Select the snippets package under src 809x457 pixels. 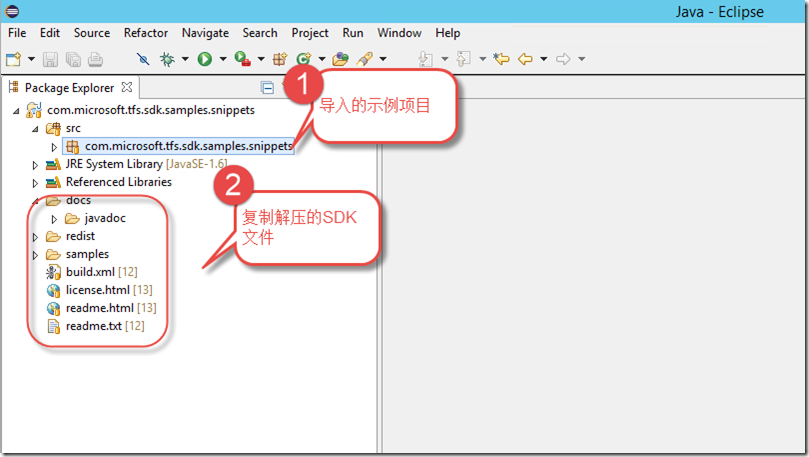189,146
